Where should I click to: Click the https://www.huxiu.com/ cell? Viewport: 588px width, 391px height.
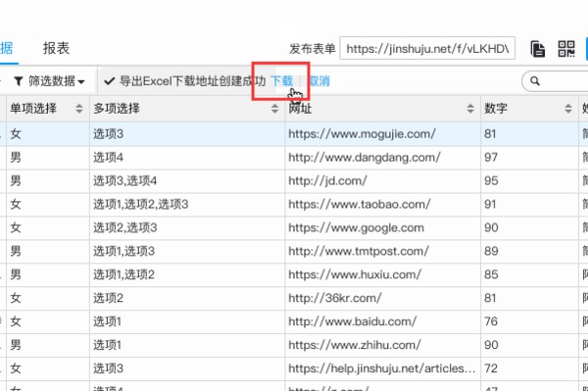383,274
